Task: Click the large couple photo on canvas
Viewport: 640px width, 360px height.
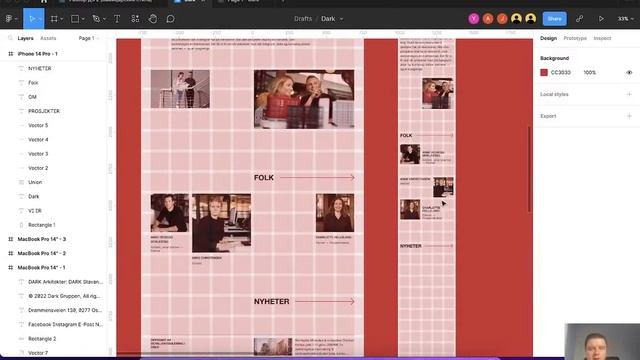Action: click(x=304, y=99)
